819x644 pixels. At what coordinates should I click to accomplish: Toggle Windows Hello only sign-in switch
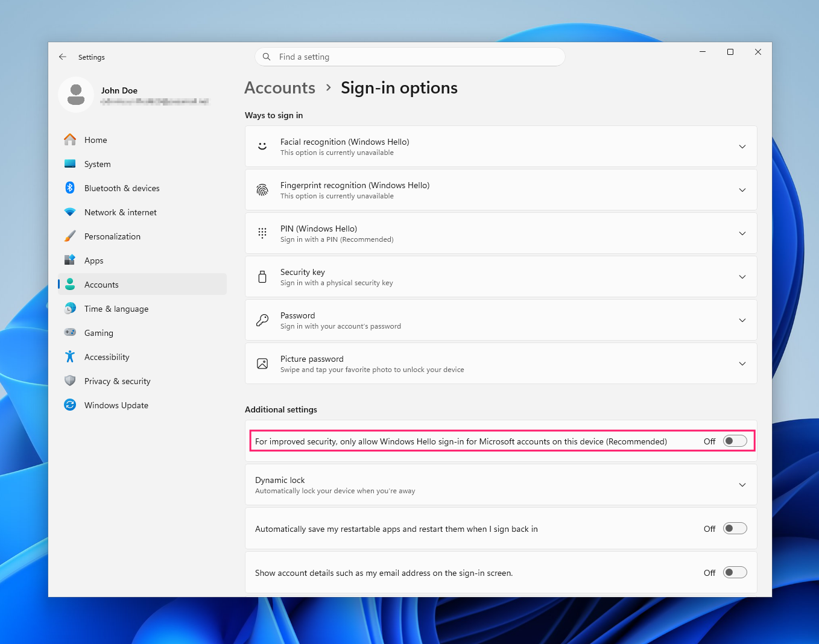[735, 441]
